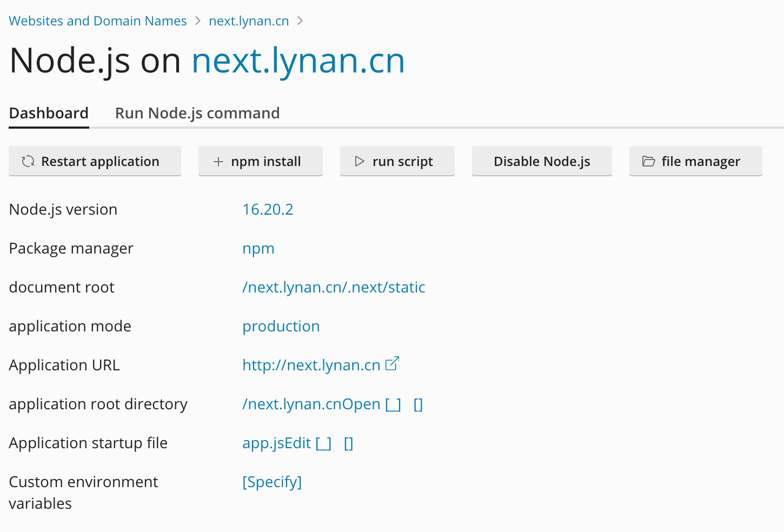Open http://next.lynan.cn application URL
784x532 pixels.
(x=311, y=365)
